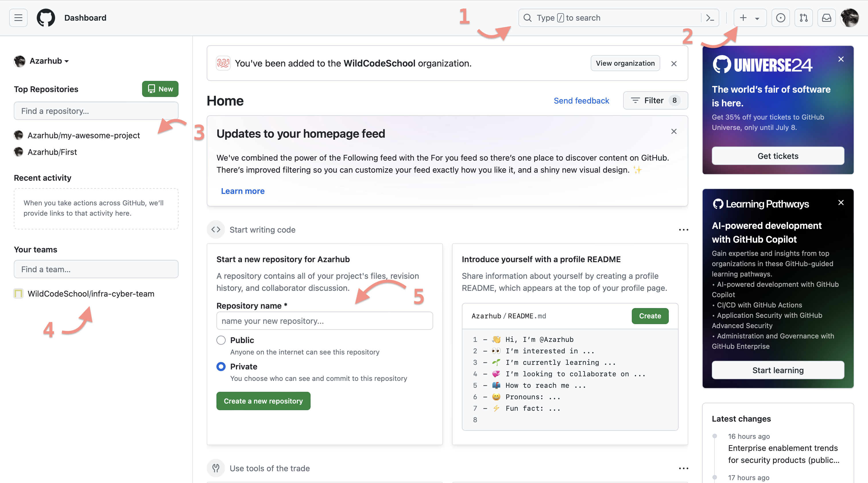Image resolution: width=868 pixels, height=483 pixels.
Task: Click View organization button
Action: tap(625, 63)
